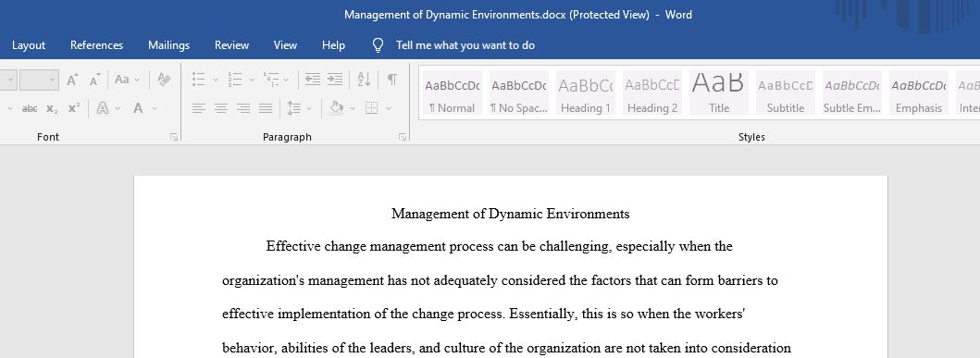Expand the line spacing dropdown arrow

(309, 109)
